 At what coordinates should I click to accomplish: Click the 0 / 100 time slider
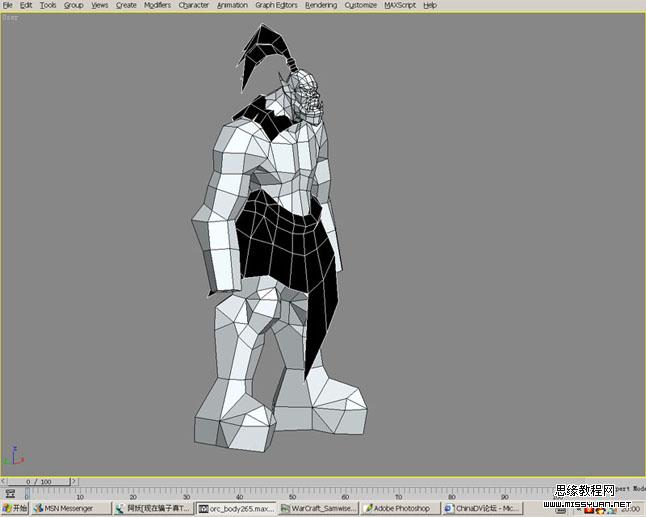[39, 481]
